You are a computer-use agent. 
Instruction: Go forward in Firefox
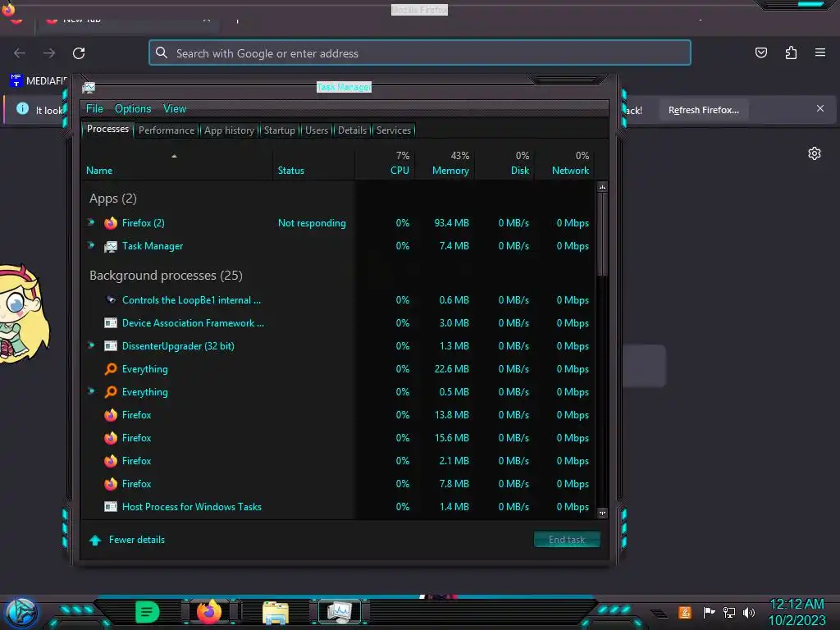[x=49, y=53]
